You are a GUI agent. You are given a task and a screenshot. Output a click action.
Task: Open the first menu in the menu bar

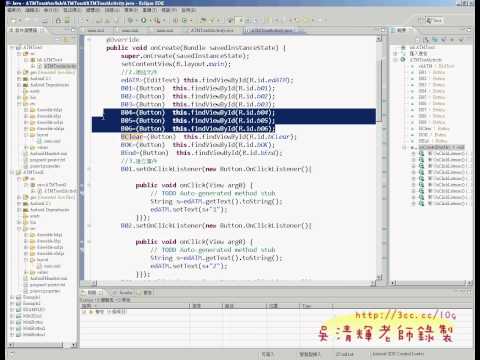click(13, 10)
